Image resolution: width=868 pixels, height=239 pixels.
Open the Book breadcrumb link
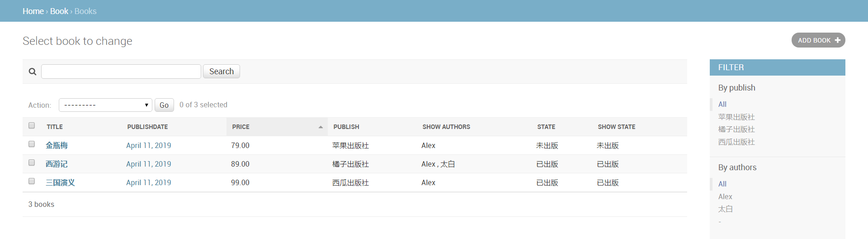pyautogui.click(x=59, y=11)
